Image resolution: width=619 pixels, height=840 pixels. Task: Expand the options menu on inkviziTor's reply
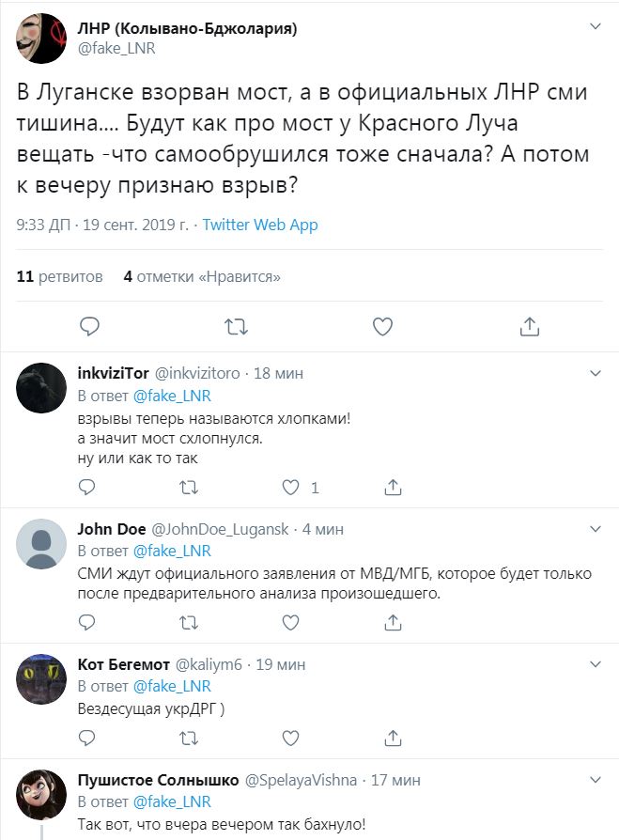point(594,373)
